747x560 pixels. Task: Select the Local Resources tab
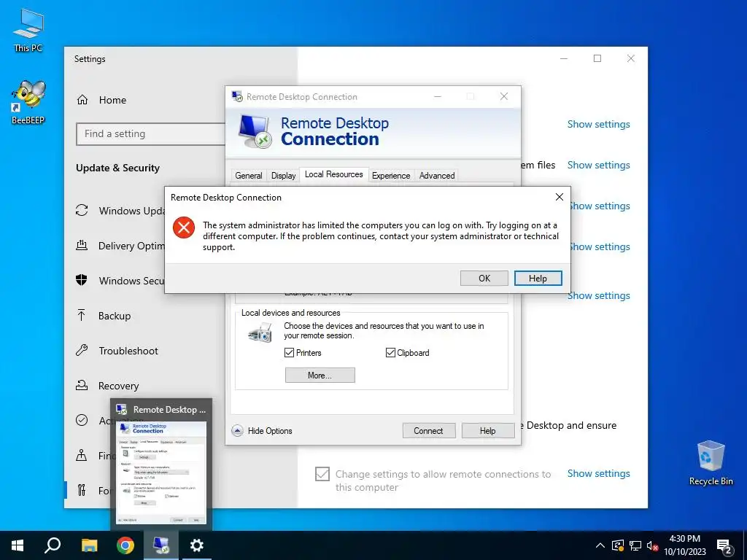pos(334,174)
